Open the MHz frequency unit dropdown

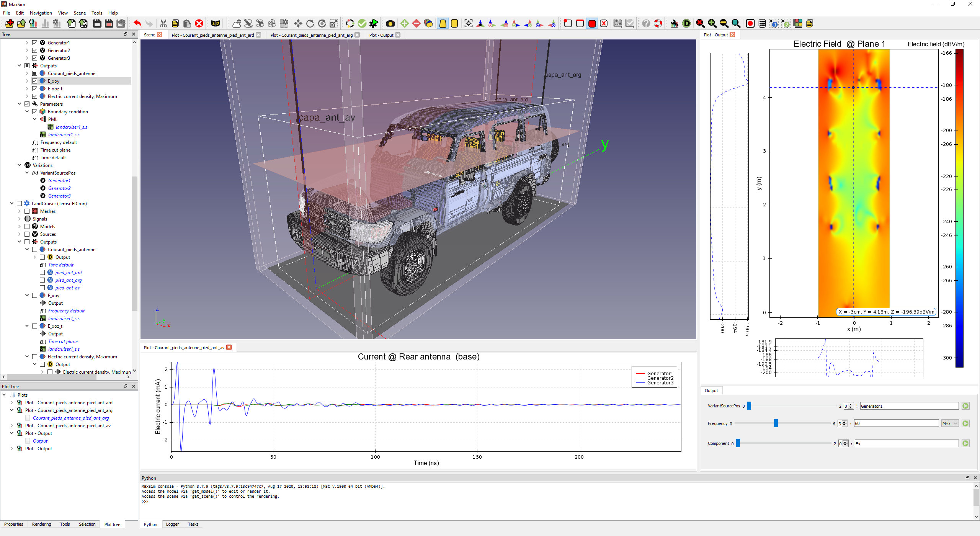coord(950,423)
